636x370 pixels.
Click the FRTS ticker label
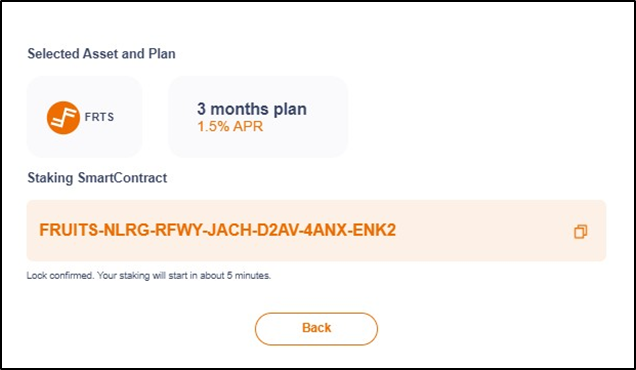click(99, 117)
